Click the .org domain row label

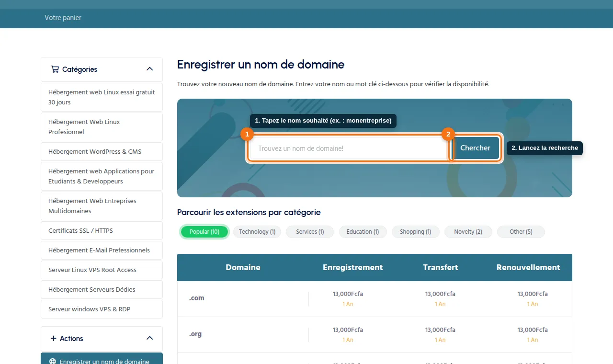[x=195, y=334]
